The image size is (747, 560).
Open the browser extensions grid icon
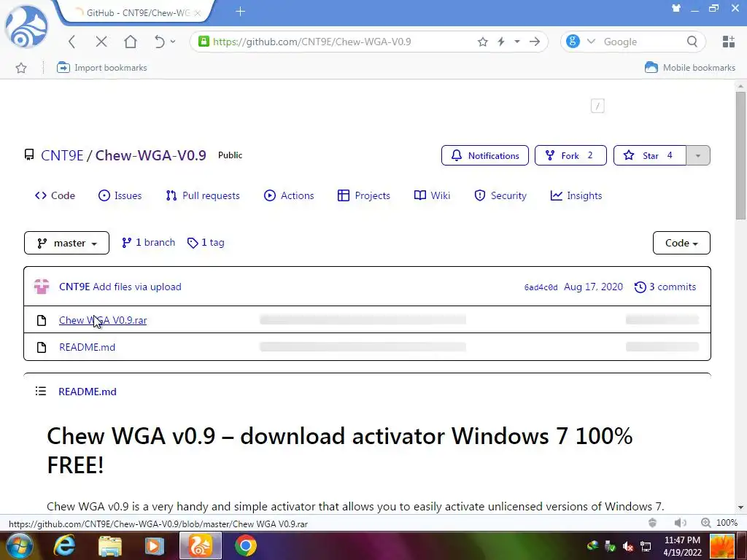(729, 42)
